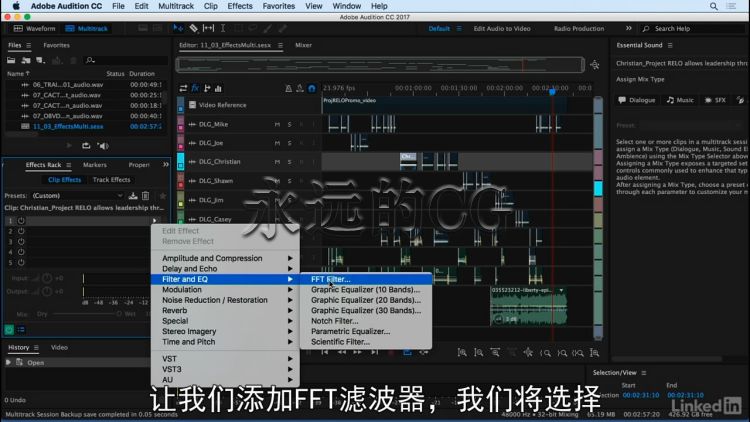The width and height of the screenshot is (750, 422).
Task: Open Essential Sound panel menu
Action: click(670, 45)
